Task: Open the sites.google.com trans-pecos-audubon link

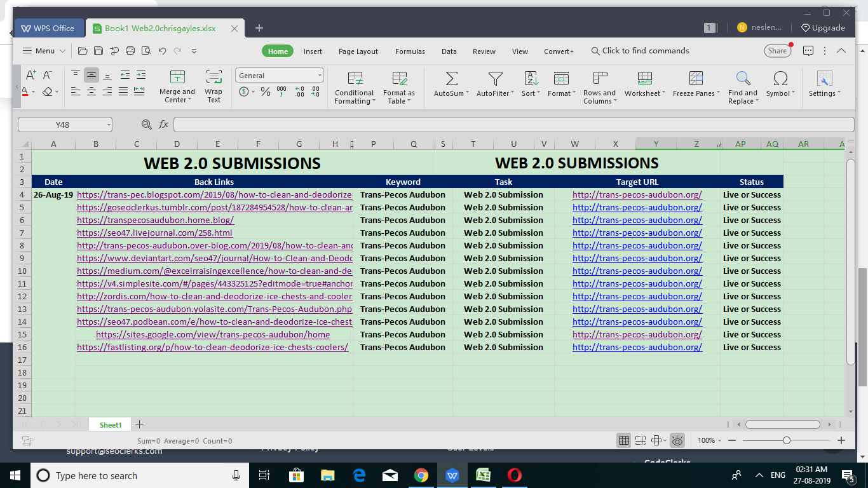Action: (x=213, y=334)
